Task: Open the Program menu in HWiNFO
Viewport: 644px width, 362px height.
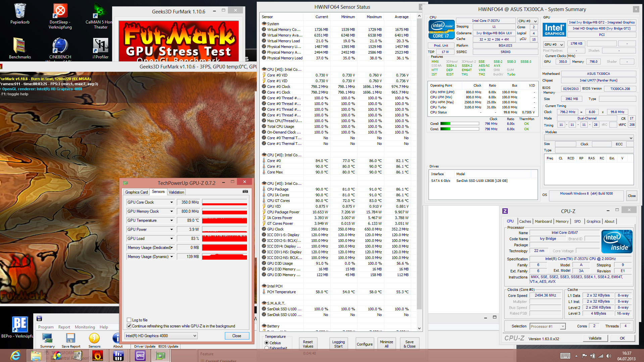Action: [46, 327]
